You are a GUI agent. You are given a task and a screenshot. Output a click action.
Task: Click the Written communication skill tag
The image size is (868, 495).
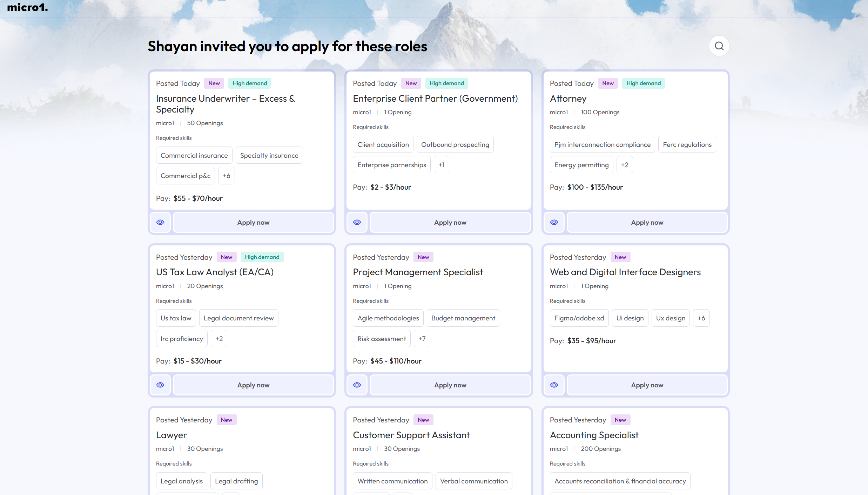[x=392, y=481]
